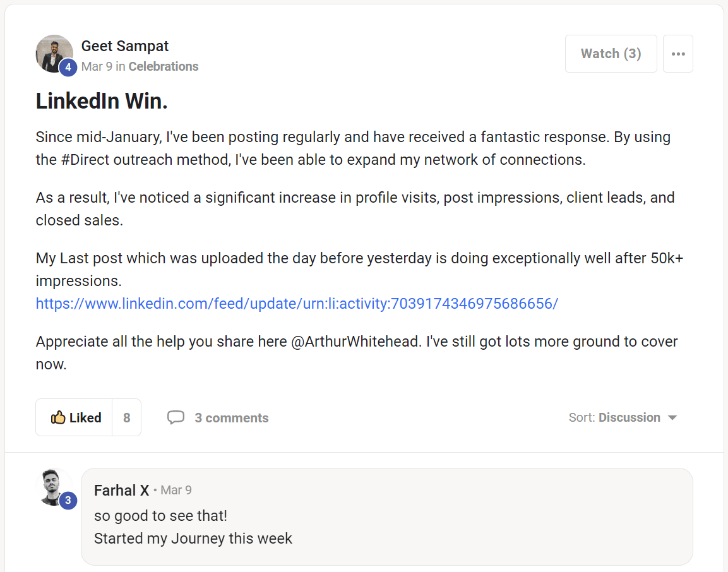Open Geet Sampat's profile picture
Viewport: 728px width, 572px height.
(x=54, y=54)
